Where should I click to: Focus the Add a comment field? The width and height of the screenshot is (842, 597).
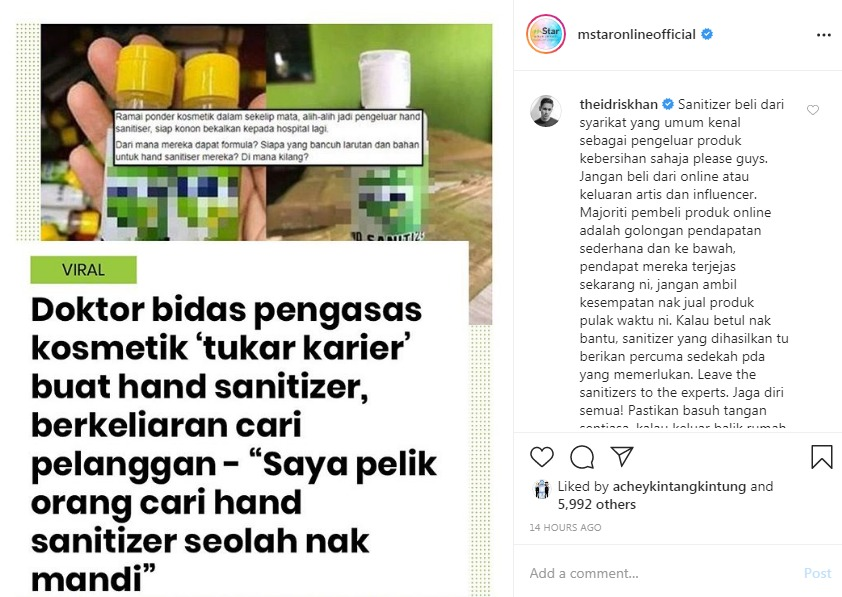point(662,573)
